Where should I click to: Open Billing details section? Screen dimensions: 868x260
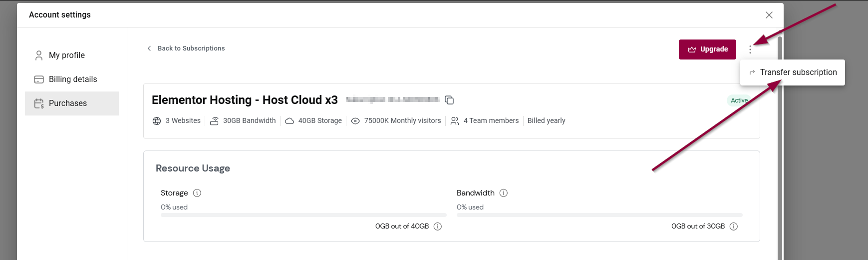click(72, 79)
